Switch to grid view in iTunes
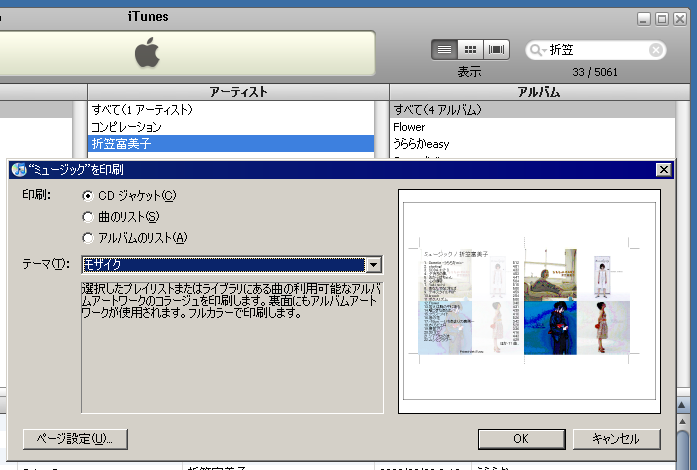This screenshot has width=697, height=470. click(x=470, y=49)
